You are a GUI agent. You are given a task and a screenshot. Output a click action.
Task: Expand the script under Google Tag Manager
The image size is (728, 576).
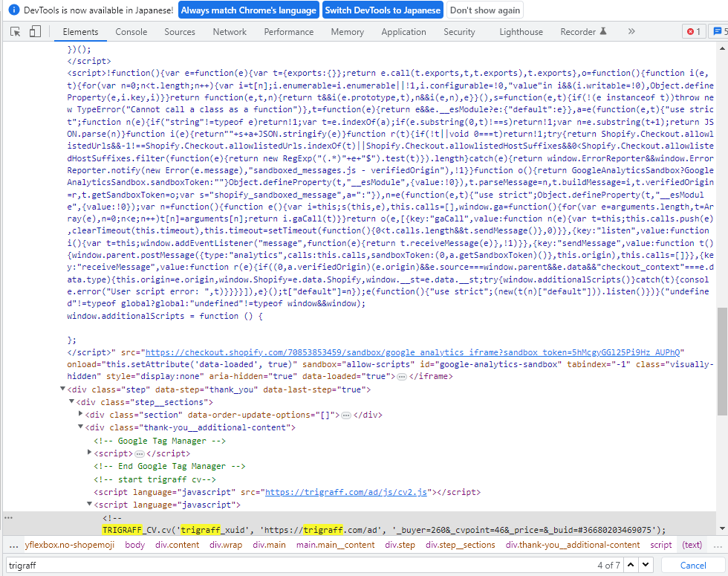(90, 453)
